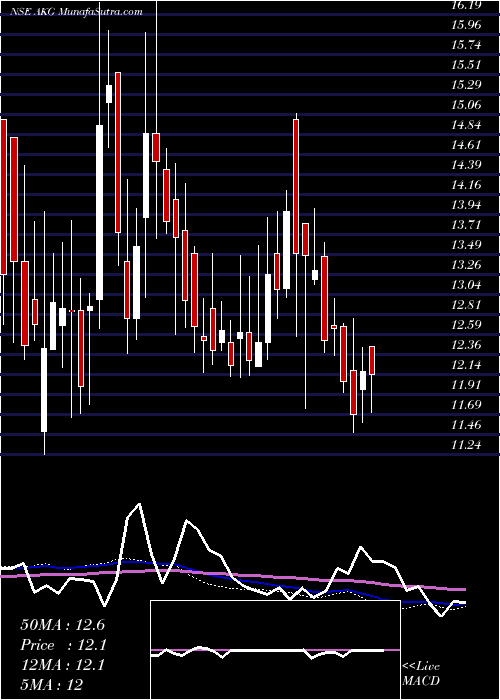
Task: Click the 13.04 price axis label
Action: click(x=466, y=284)
